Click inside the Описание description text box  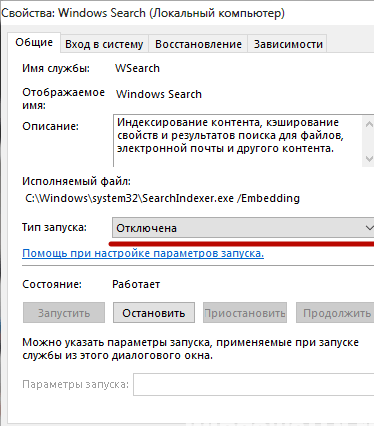click(x=237, y=141)
